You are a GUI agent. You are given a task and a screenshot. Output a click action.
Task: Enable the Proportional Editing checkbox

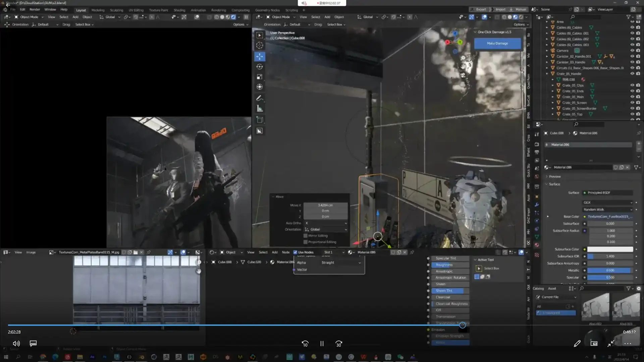click(x=306, y=242)
